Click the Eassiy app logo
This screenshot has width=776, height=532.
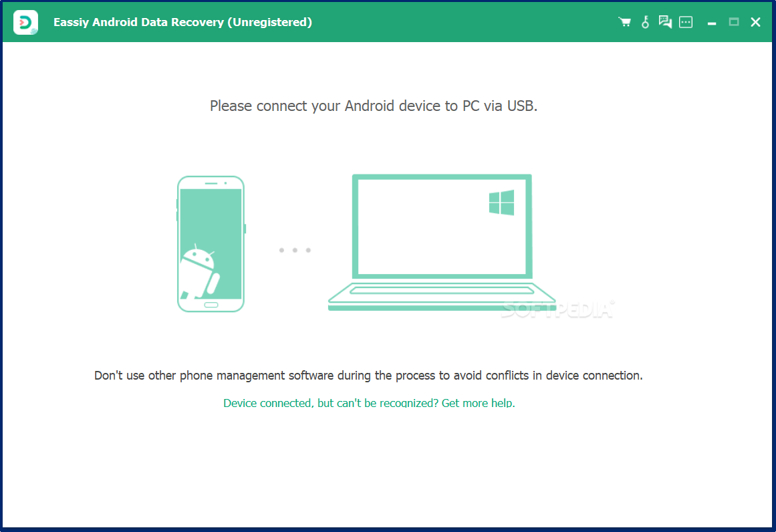point(26,22)
